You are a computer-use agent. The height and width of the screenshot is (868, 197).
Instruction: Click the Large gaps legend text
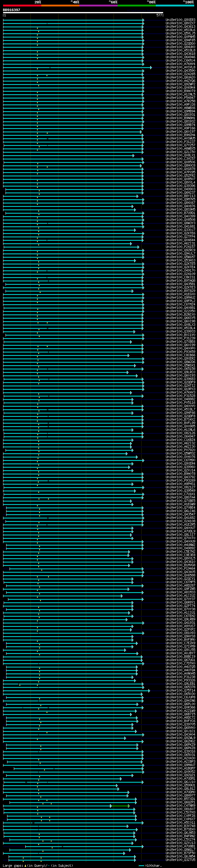click(x=38, y=866)
